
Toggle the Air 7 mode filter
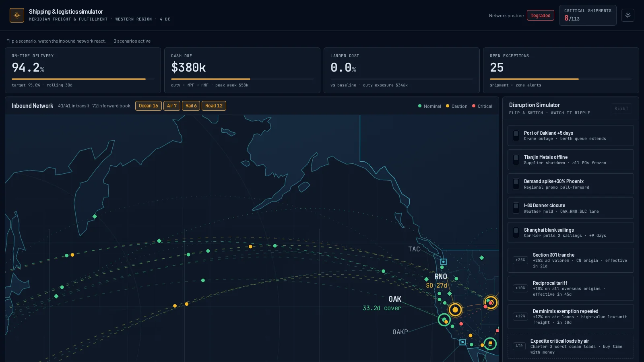(172, 106)
